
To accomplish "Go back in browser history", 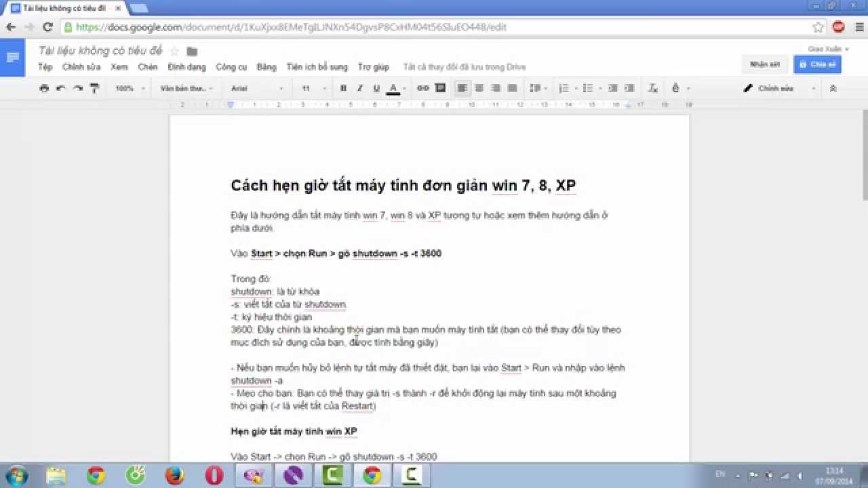I will 11,27.
